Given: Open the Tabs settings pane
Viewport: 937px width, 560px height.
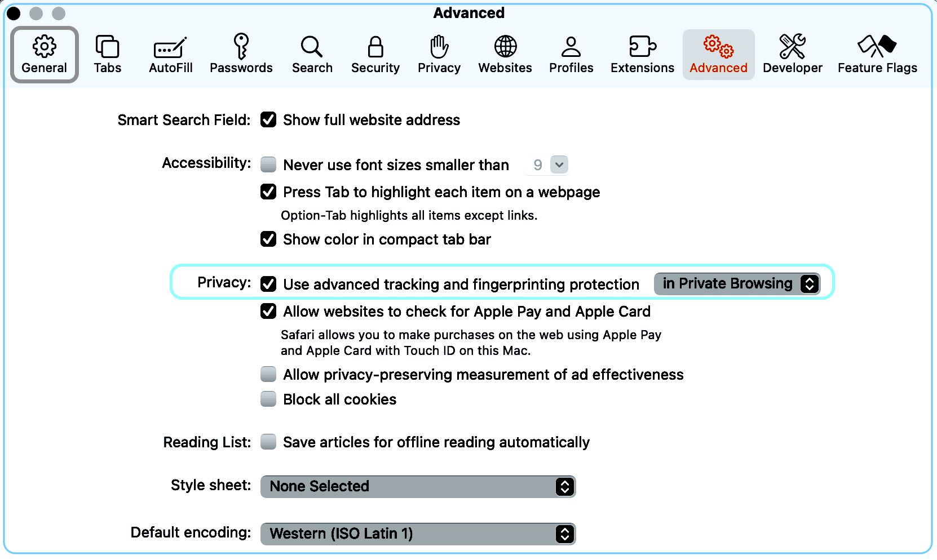Looking at the screenshot, I should [x=107, y=55].
